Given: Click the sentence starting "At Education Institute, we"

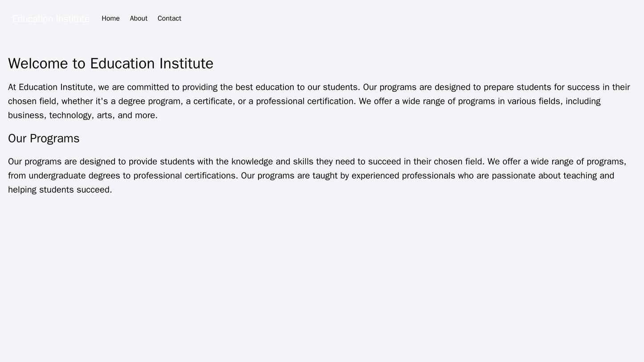Looking at the screenshot, I should point(178,87).
